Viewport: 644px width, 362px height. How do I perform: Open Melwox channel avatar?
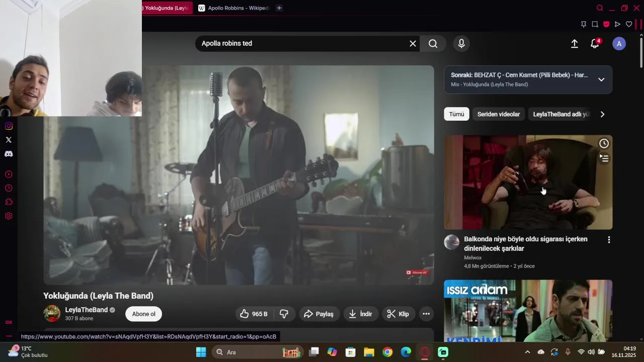tap(451, 242)
